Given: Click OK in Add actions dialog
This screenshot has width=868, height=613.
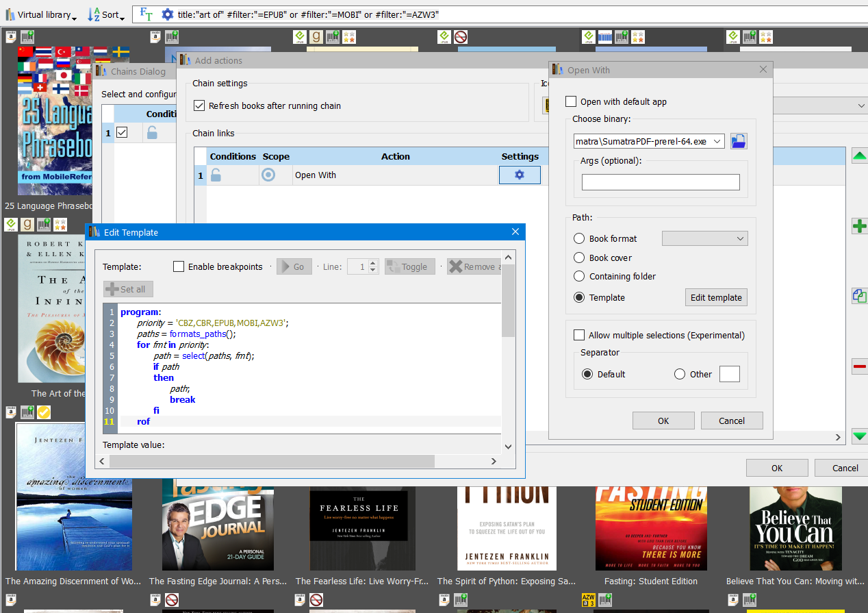Looking at the screenshot, I should [777, 468].
